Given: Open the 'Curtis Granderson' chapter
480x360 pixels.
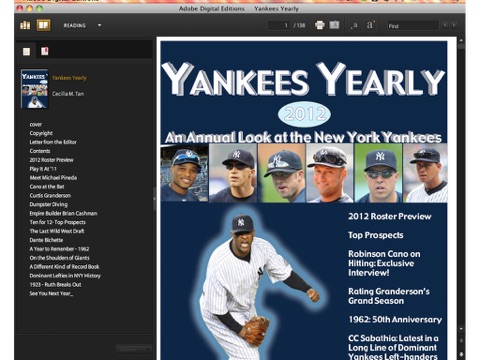Looking at the screenshot, I should 50,196.
